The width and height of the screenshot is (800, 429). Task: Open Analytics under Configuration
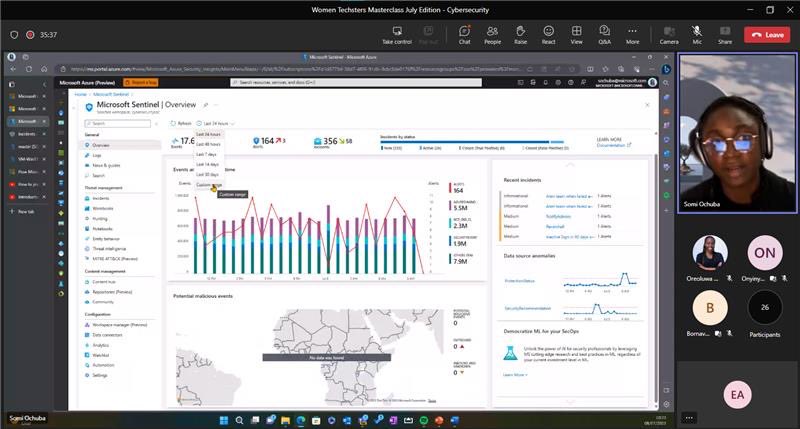[x=101, y=345]
